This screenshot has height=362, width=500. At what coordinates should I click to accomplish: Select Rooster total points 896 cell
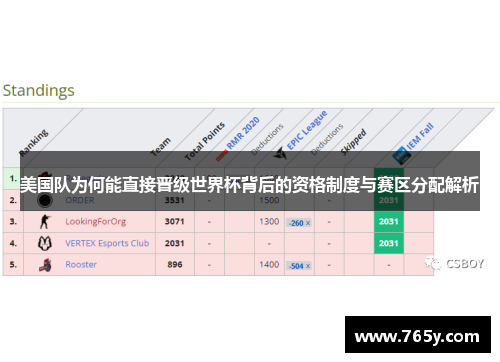pos(175,265)
